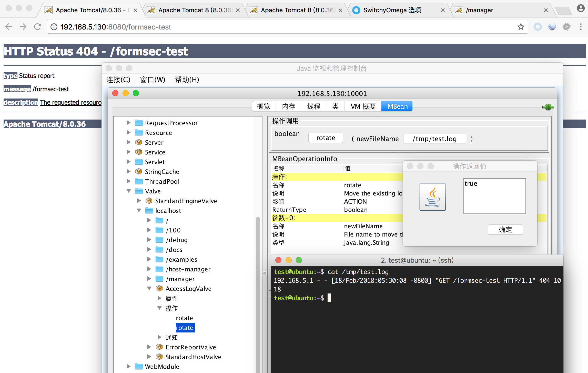This screenshot has width=588, height=373.
Task: Click the green JMX connection status icon
Action: tap(548, 107)
